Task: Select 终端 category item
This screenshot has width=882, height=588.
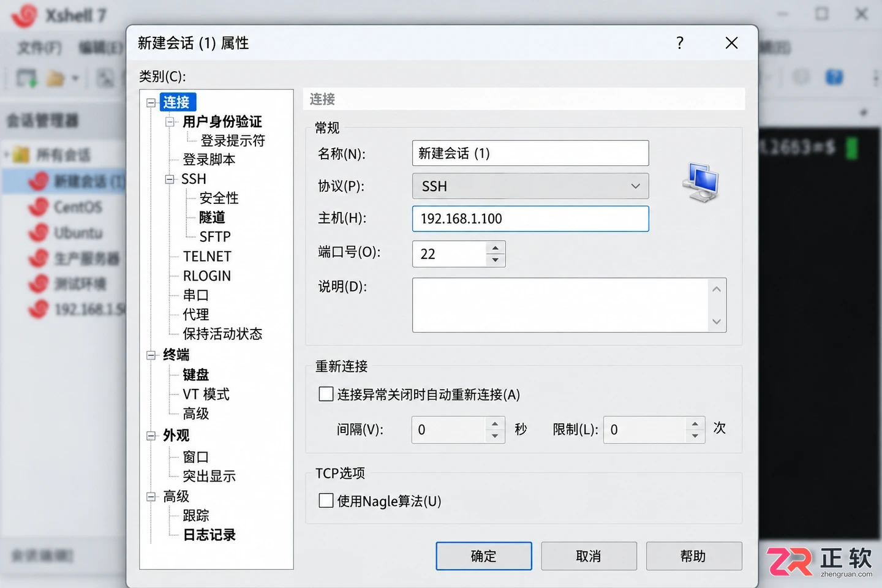Action: pos(176,355)
